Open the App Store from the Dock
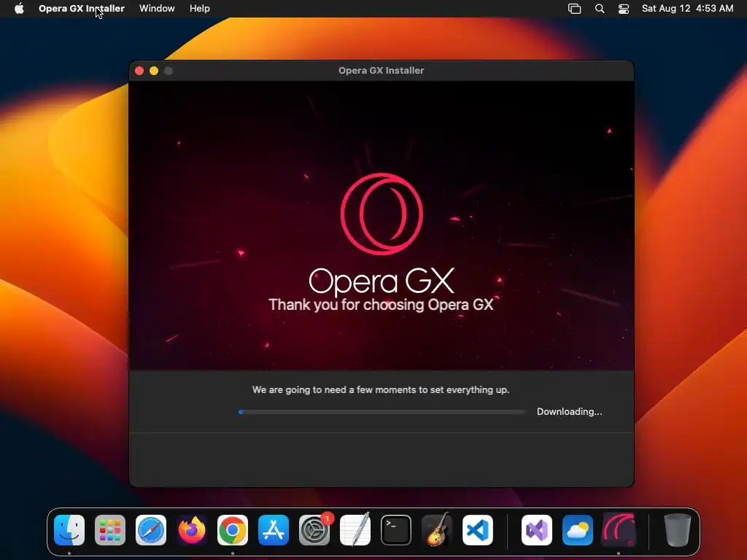747x560 pixels. click(x=274, y=530)
